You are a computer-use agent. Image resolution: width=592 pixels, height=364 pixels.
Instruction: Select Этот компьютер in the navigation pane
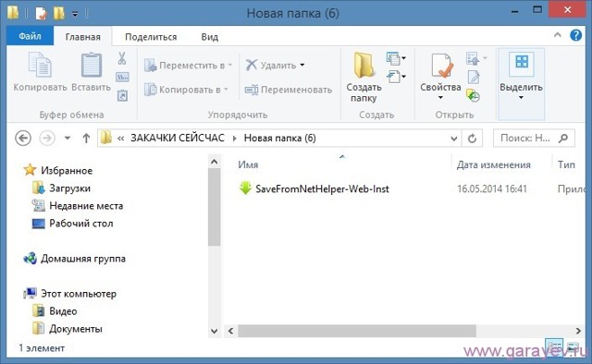[x=70, y=294]
